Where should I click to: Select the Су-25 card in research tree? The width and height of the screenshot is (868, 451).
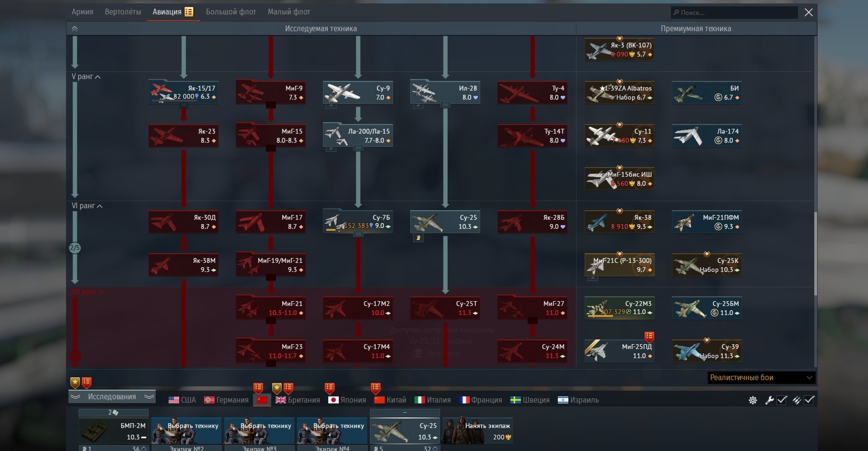445,222
